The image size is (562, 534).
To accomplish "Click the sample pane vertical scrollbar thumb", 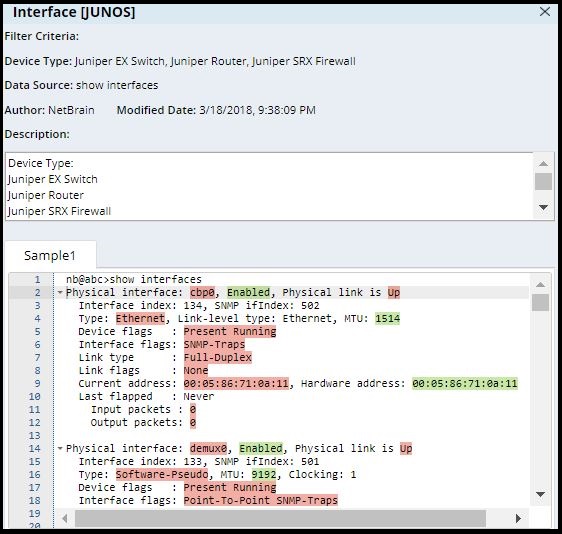I will 540,302.
